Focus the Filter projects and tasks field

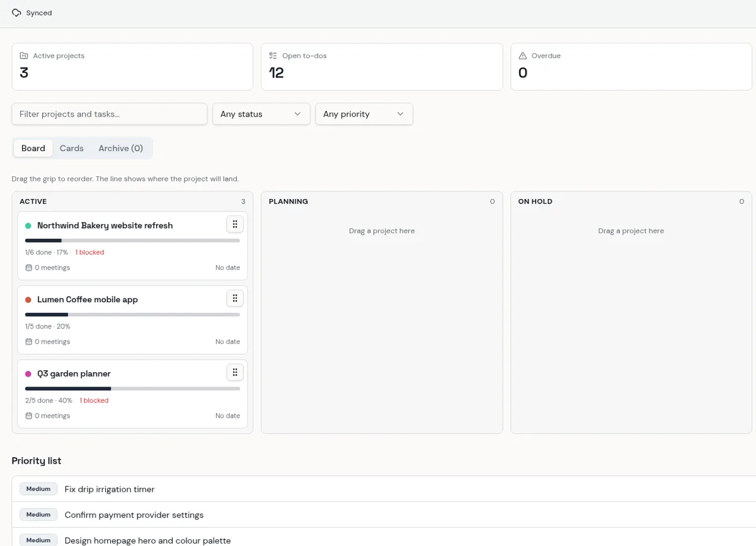(110, 114)
